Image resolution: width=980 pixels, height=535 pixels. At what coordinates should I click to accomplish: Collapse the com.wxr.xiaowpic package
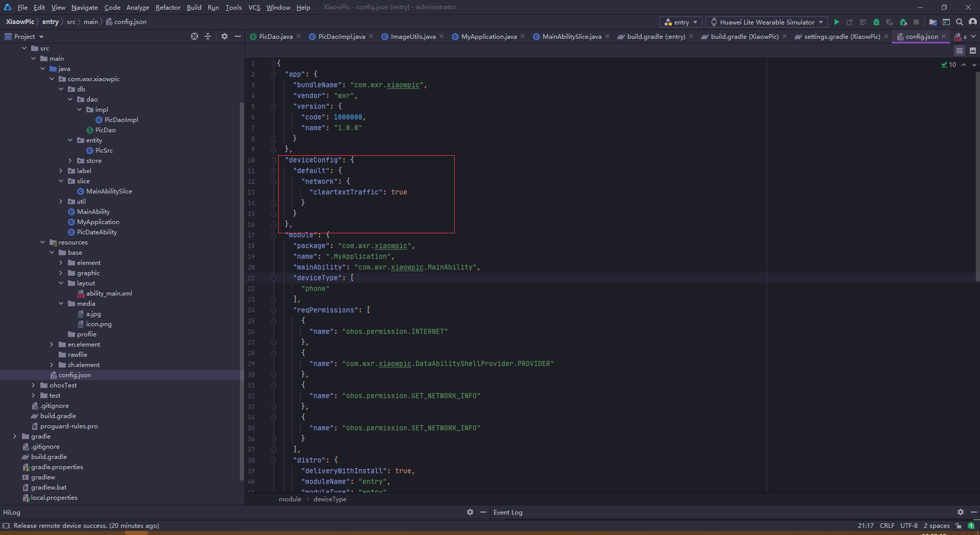52,79
